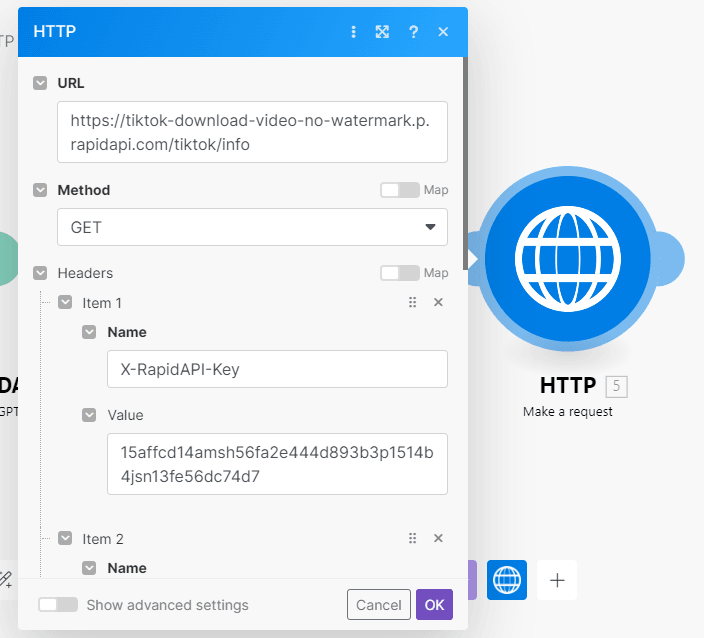Click the small blue globe icon at the bottom
The width and height of the screenshot is (704, 638).
click(507, 580)
